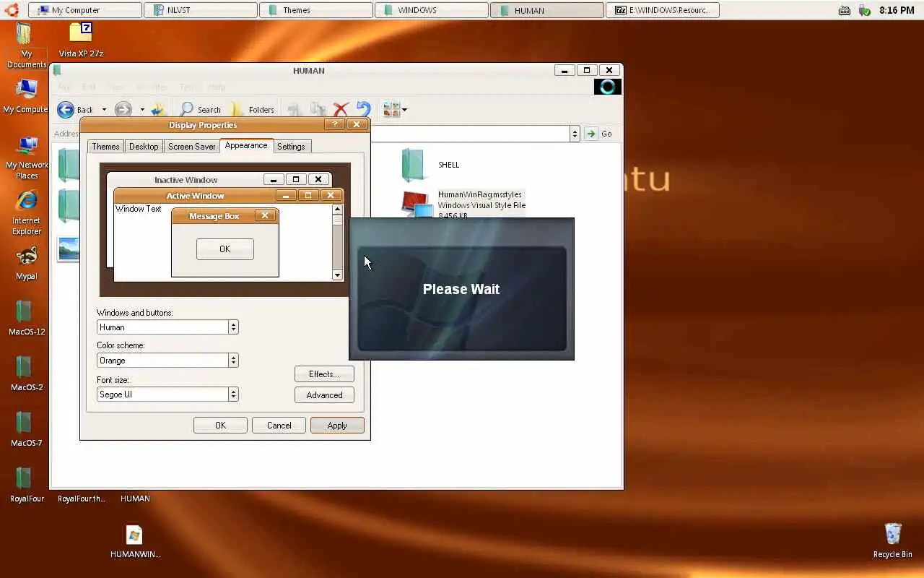This screenshot has height=578, width=924.
Task: Select the HumanWinFlag.msstyles file icon
Action: [417, 204]
